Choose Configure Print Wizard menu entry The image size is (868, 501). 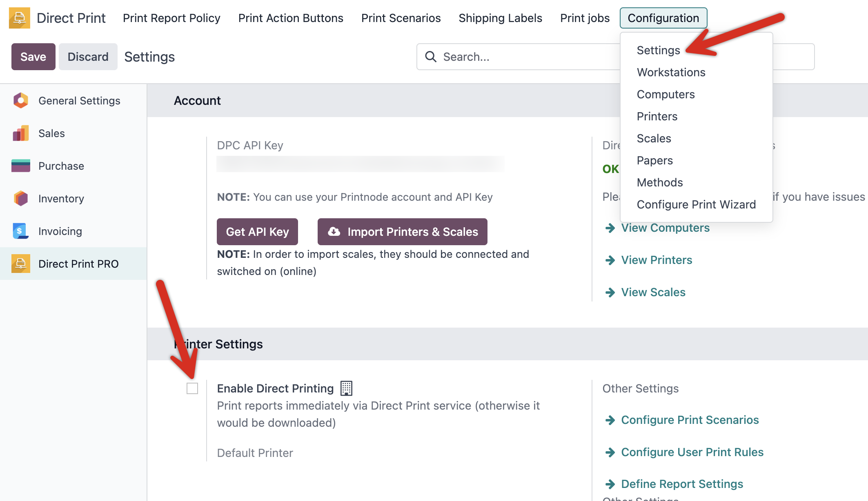click(x=697, y=204)
